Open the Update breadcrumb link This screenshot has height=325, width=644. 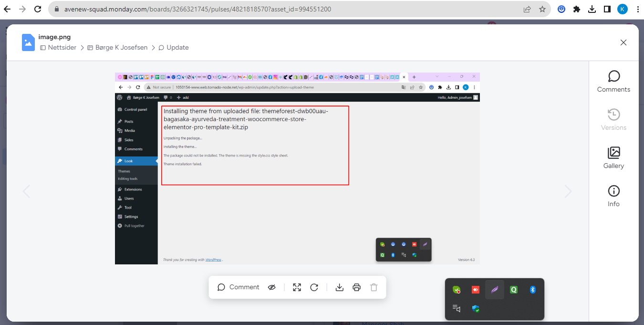pos(174,47)
